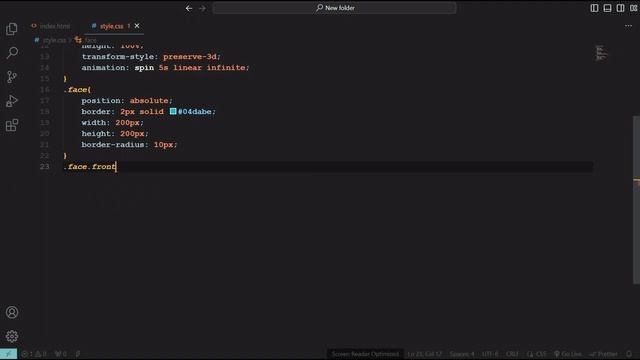Open the Search view in the activity bar
640x360 pixels.
(x=12, y=53)
